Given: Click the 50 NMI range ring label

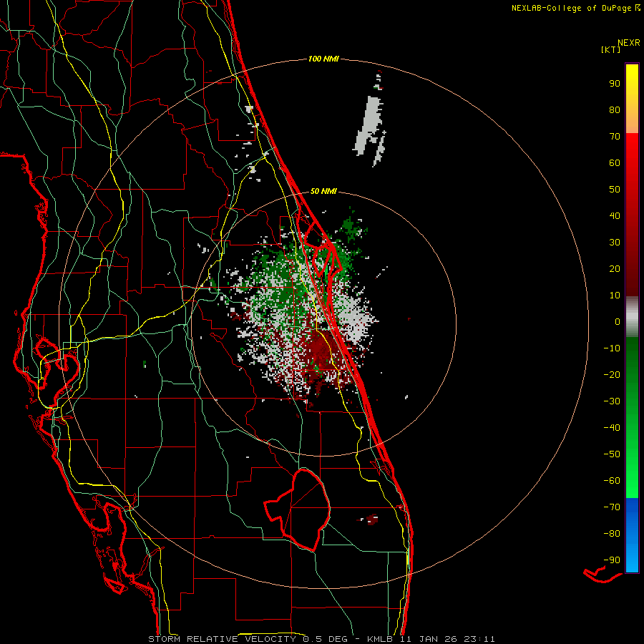Looking at the screenshot, I should [x=323, y=191].
